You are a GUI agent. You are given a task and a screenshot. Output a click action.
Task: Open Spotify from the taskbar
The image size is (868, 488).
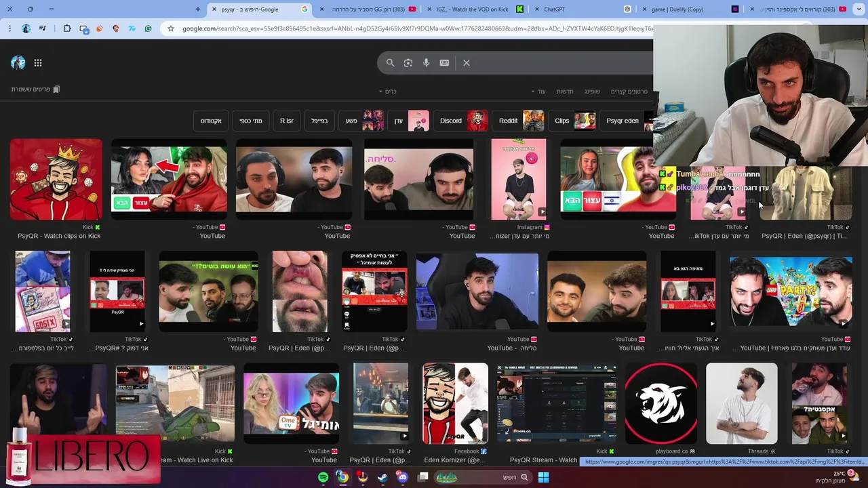323,477
